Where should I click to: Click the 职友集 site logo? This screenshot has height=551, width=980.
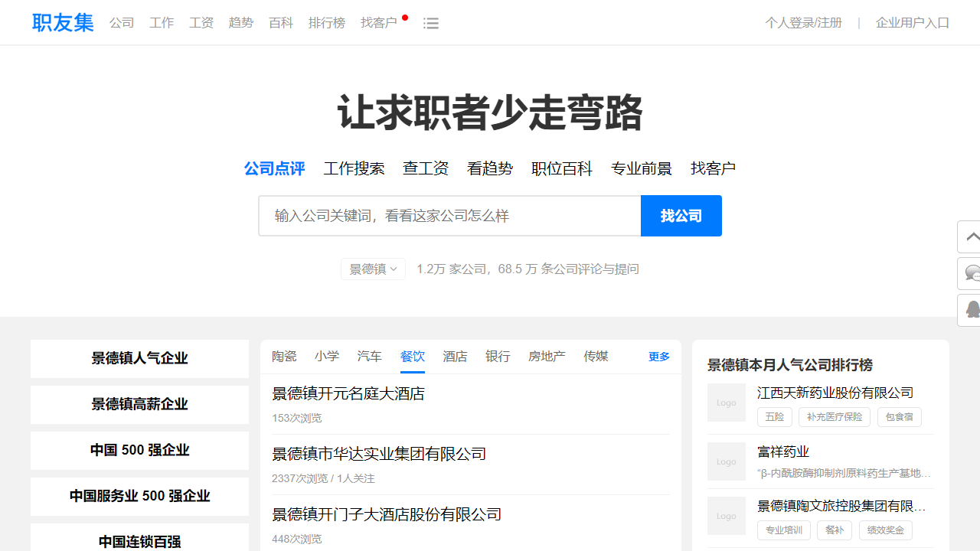63,22
